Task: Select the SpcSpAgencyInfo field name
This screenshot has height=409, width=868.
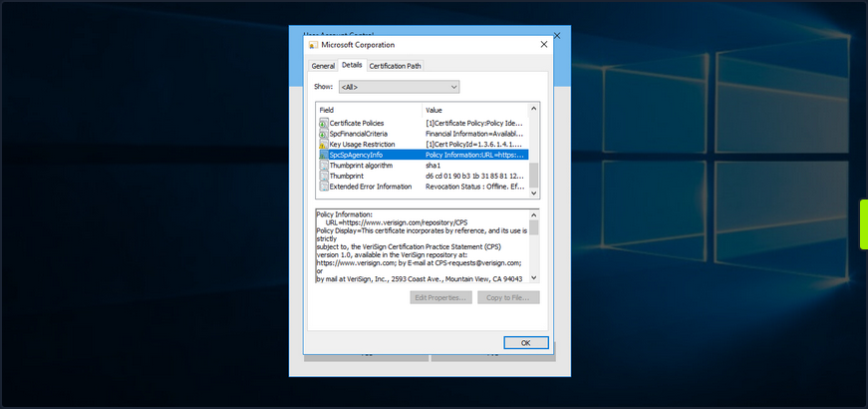Action: (356, 155)
